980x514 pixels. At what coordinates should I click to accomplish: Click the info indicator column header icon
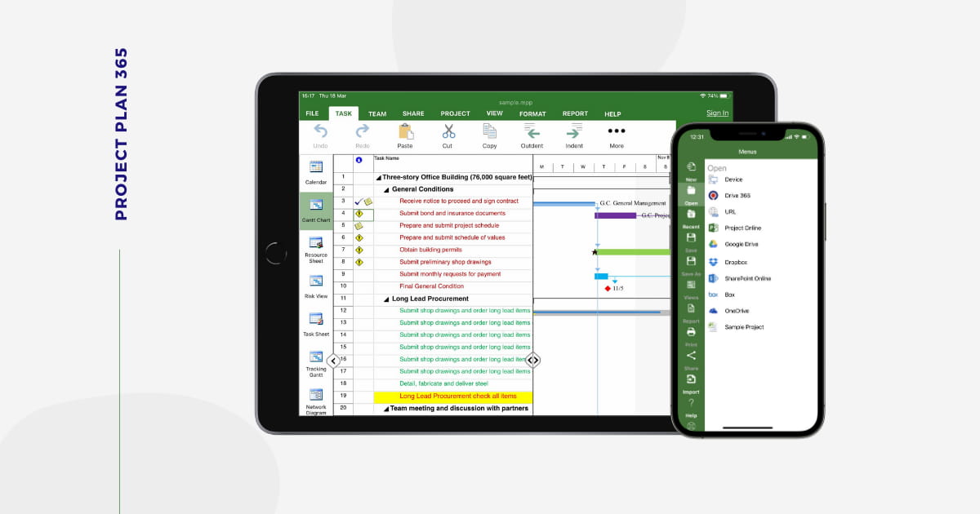pyautogui.click(x=359, y=160)
